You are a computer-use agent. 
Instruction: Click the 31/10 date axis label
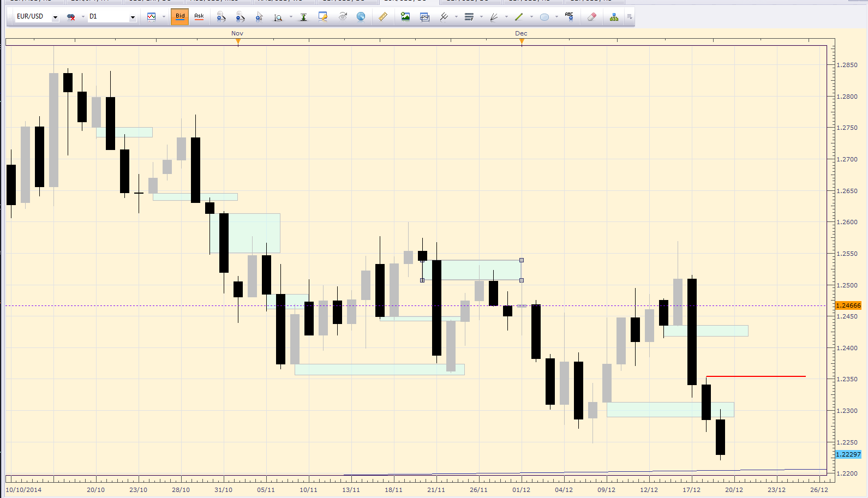point(223,490)
